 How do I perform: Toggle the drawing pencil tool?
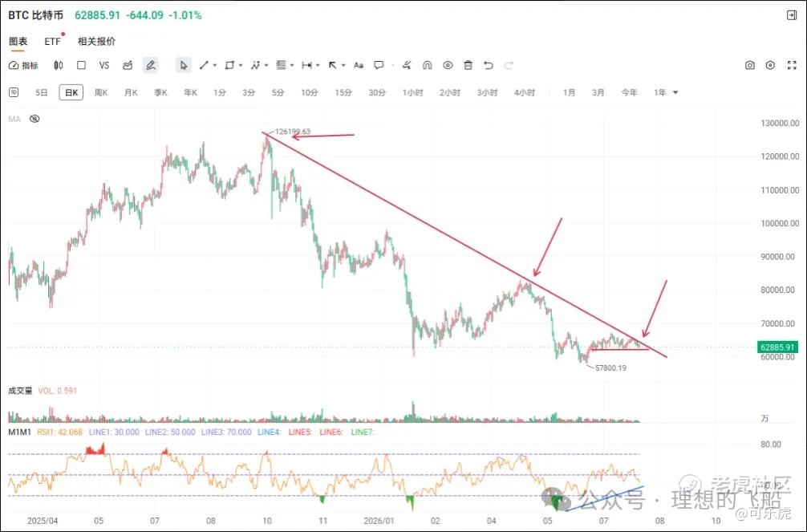150,66
